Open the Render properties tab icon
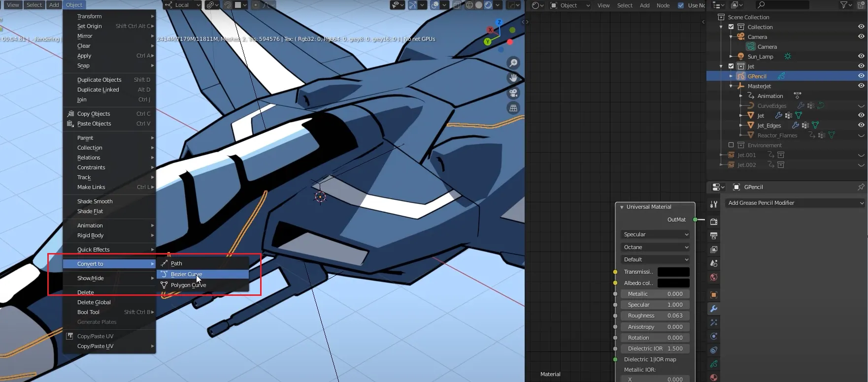This screenshot has height=382, width=868. (x=713, y=222)
